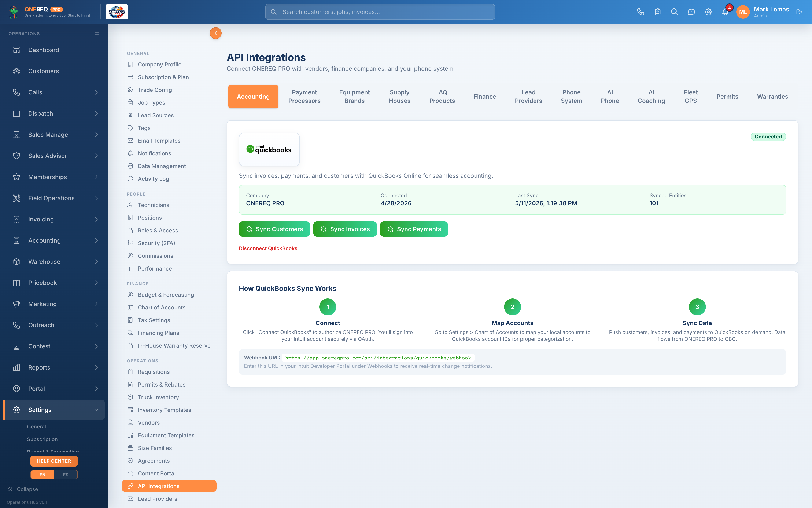Open notifications bell with badge 4
Screen dimensions: 812x508
coord(726,12)
